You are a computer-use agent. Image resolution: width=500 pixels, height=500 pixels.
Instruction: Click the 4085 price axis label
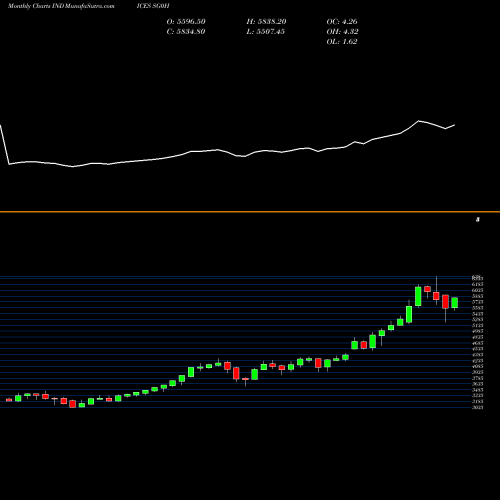pyautogui.click(x=478, y=366)
